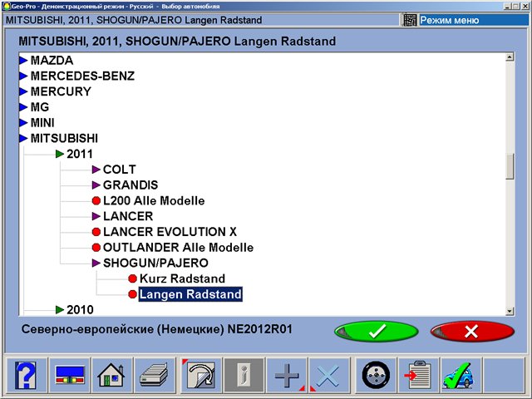The height and width of the screenshot is (399, 532).
Task: Click the scrollbar down arrow
Action: 510,311
